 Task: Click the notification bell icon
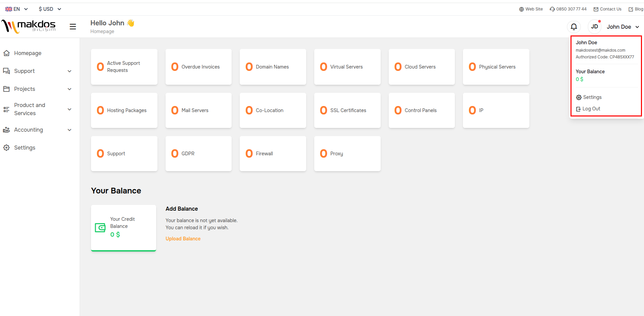[x=574, y=27]
